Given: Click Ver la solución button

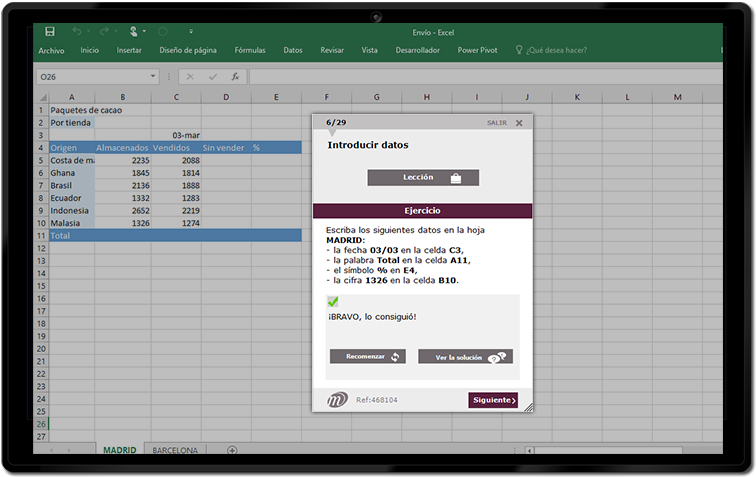Looking at the screenshot, I should 465,356.
